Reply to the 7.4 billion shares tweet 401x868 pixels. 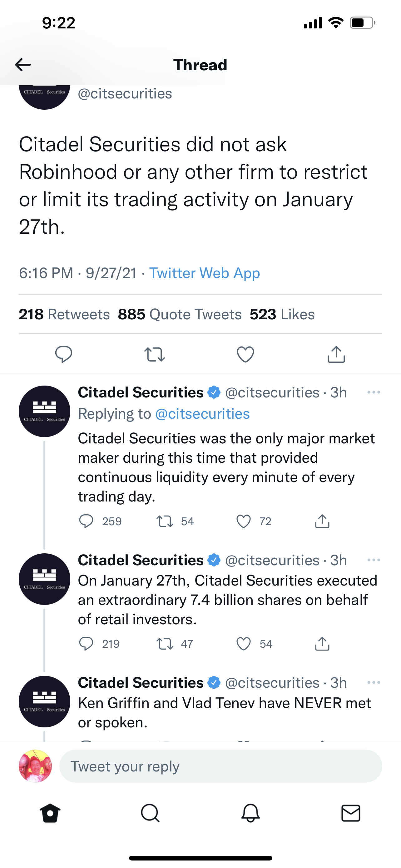86,644
